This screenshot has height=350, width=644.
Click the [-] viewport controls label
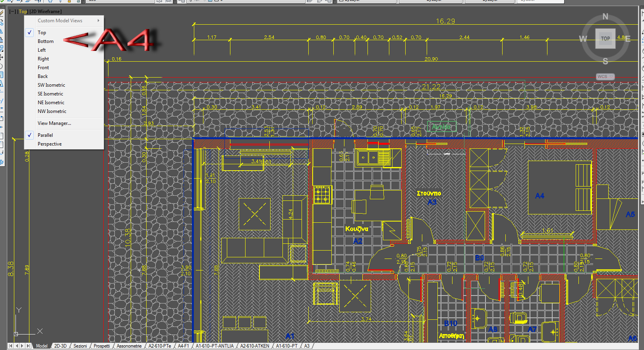point(13,12)
